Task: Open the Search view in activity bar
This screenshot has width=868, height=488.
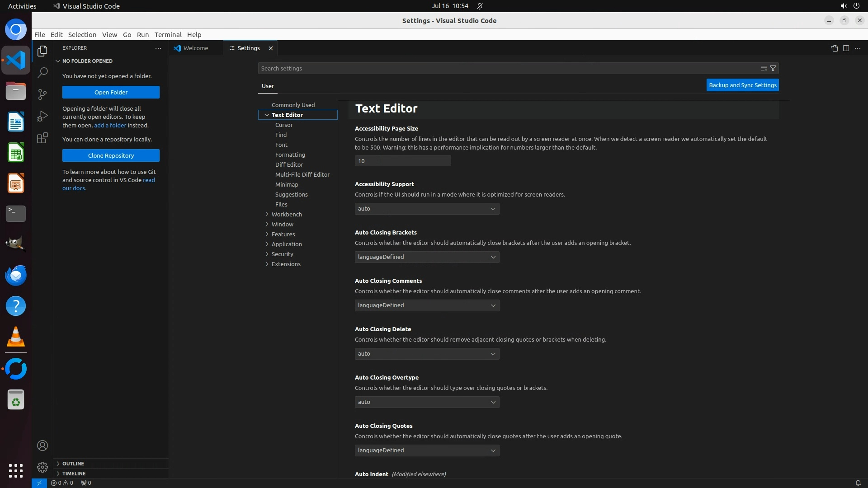Action: 42,72
